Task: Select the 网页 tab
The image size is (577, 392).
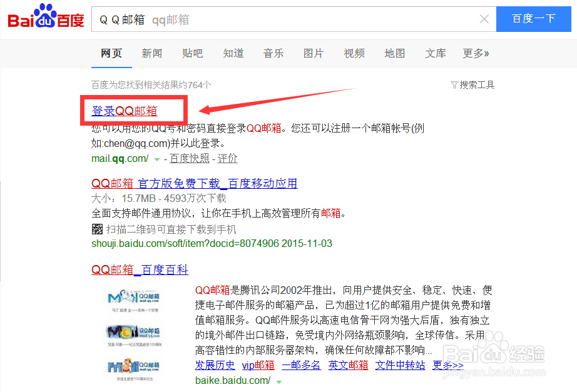Action: point(111,53)
